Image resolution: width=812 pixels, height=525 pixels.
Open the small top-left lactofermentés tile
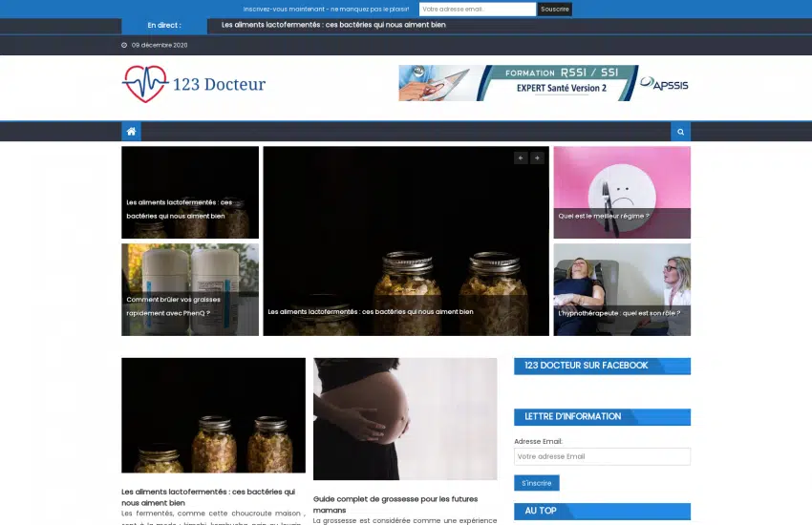pos(190,193)
